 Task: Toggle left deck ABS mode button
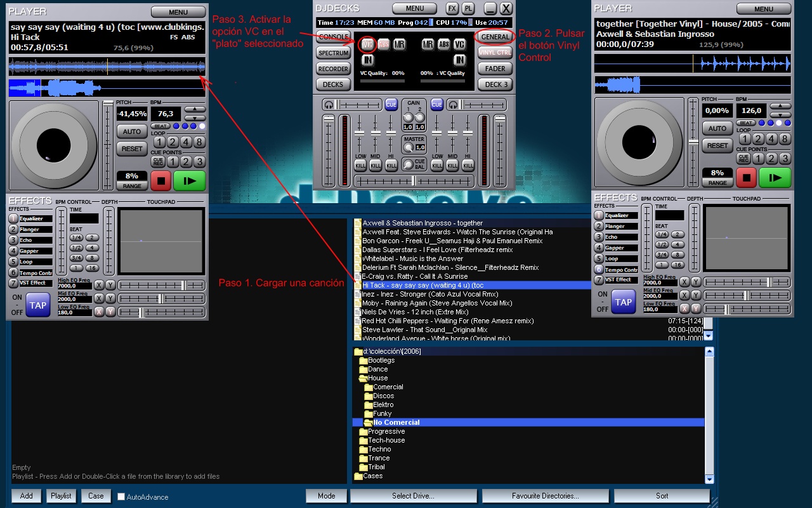click(383, 44)
